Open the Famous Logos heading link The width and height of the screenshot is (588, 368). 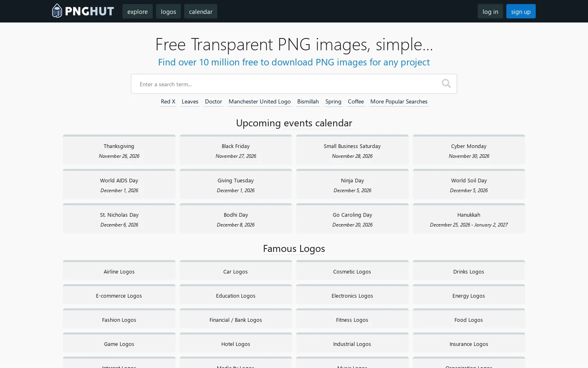(294, 249)
